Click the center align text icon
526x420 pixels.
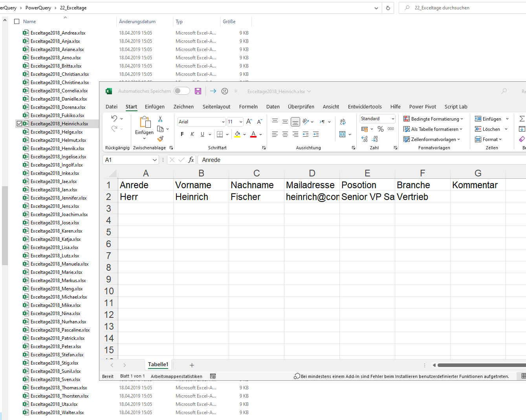pos(285,134)
